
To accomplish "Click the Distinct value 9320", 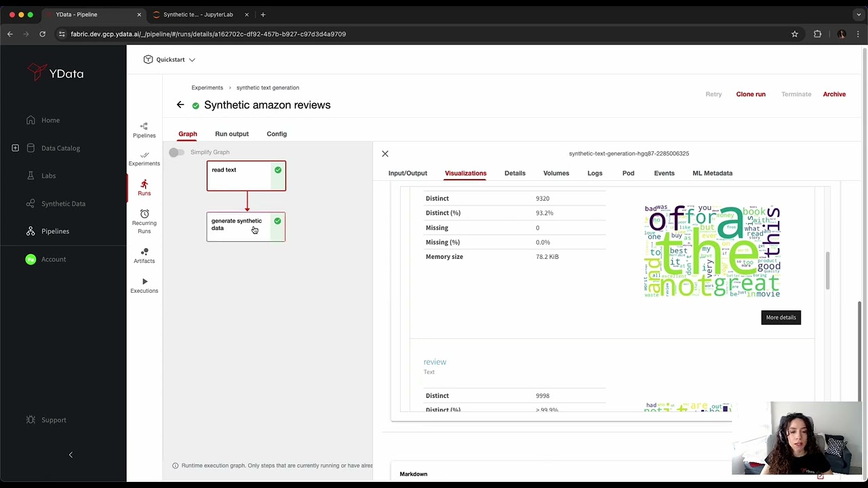I will [x=542, y=199].
